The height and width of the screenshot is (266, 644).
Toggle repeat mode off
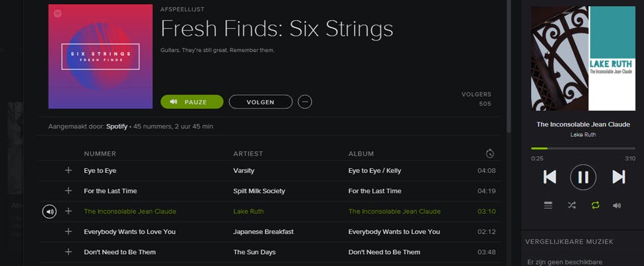point(596,205)
